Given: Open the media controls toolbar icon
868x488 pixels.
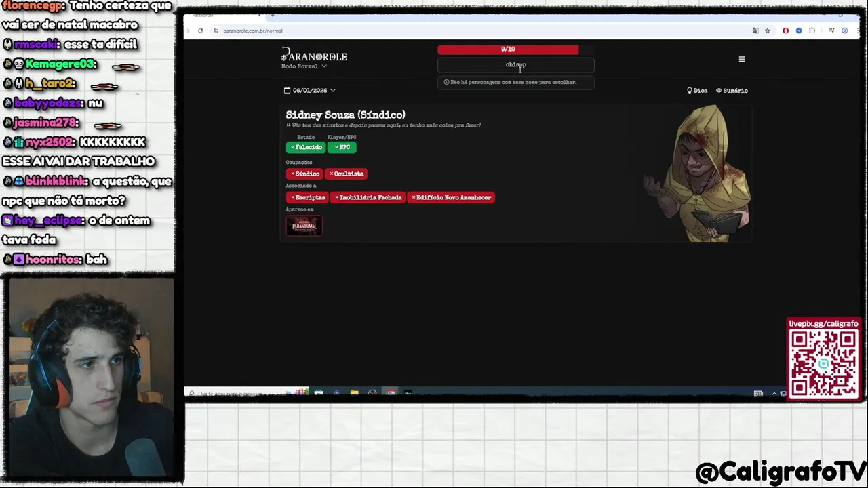Looking at the screenshot, I should point(831,30).
